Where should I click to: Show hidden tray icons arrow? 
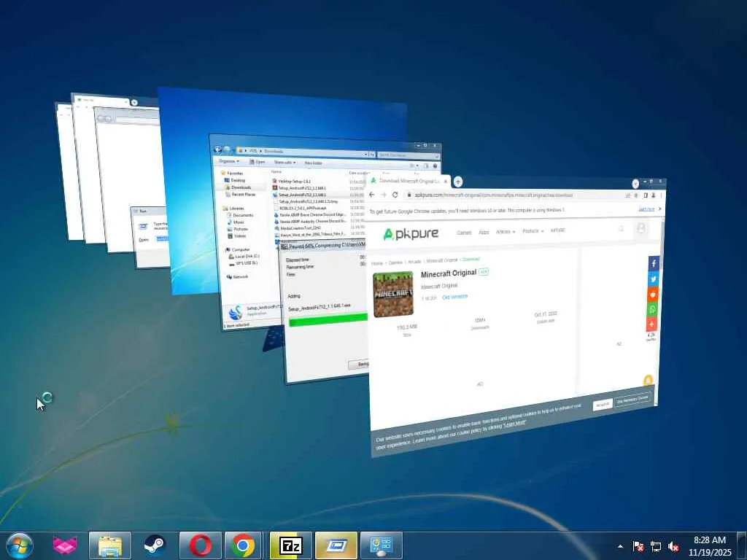point(620,546)
